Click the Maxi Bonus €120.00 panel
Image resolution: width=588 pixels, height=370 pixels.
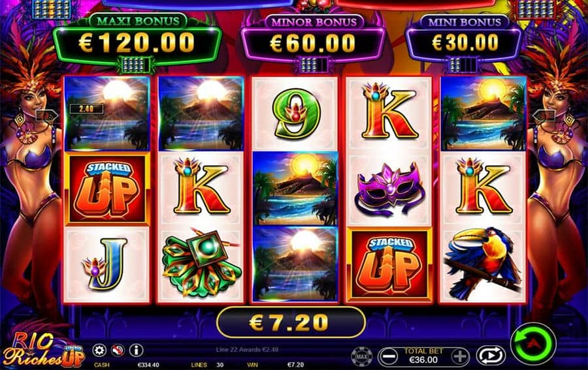point(137,42)
